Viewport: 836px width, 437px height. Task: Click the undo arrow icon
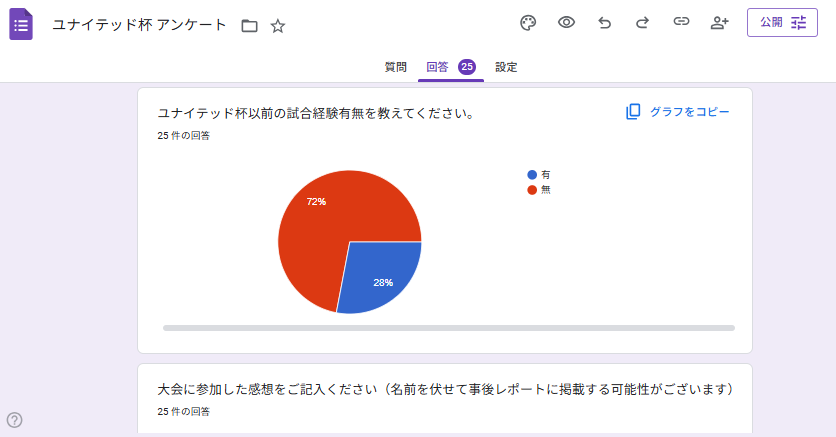pos(604,22)
